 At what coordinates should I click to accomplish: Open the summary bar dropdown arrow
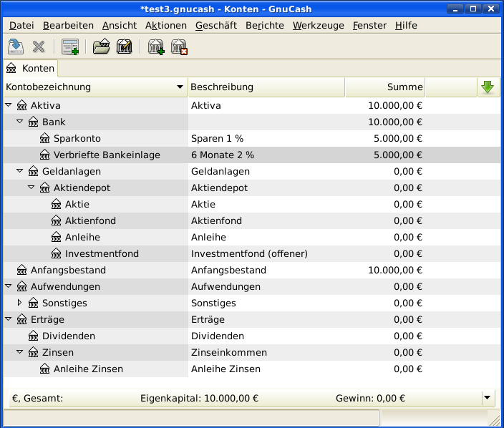click(x=488, y=398)
